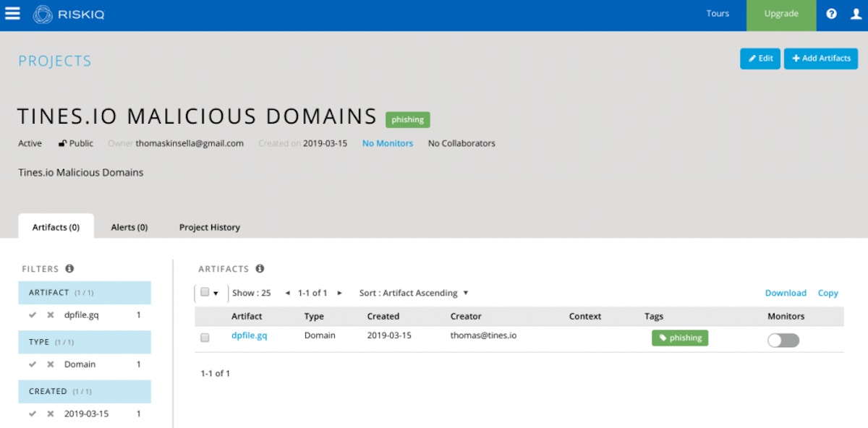Click the checkmark include icon beside dpfile.gq
This screenshot has width=868, height=428.
pos(33,315)
